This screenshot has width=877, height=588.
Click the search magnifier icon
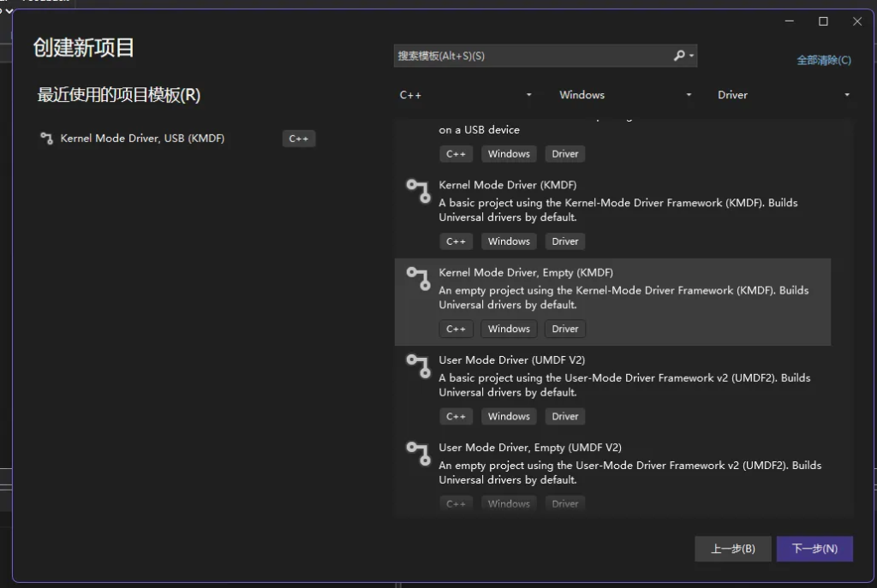(x=681, y=55)
